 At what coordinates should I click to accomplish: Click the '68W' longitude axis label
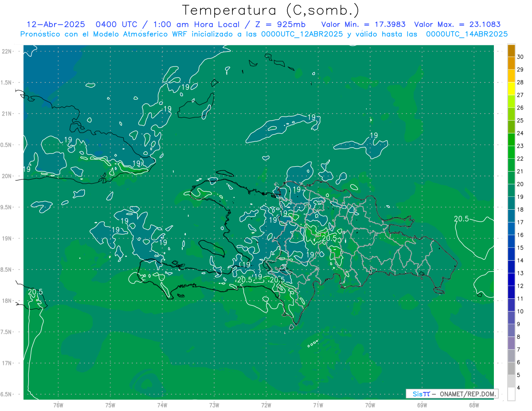(474, 405)
